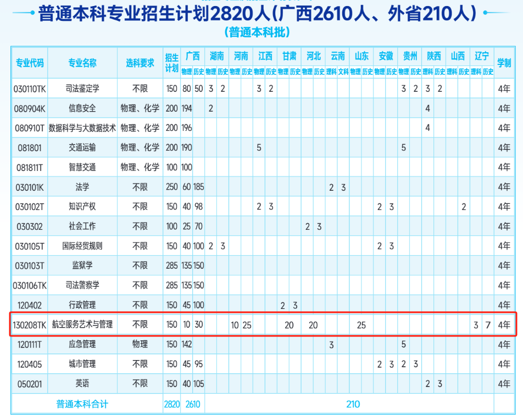Select the 航空服务艺术与管理 major name

click(x=82, y=325)
